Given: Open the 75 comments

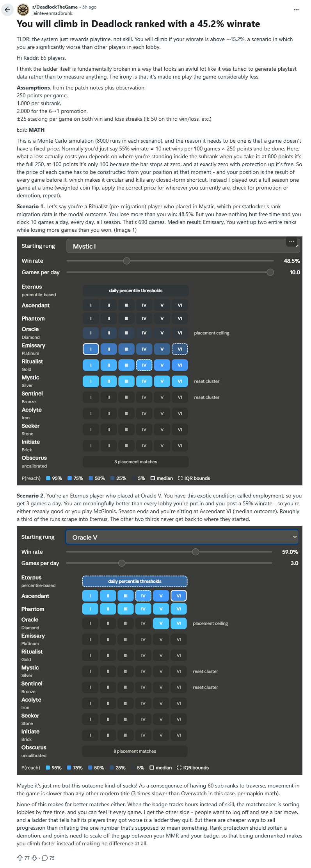Looking at the screenshot, I should point(48,858).
